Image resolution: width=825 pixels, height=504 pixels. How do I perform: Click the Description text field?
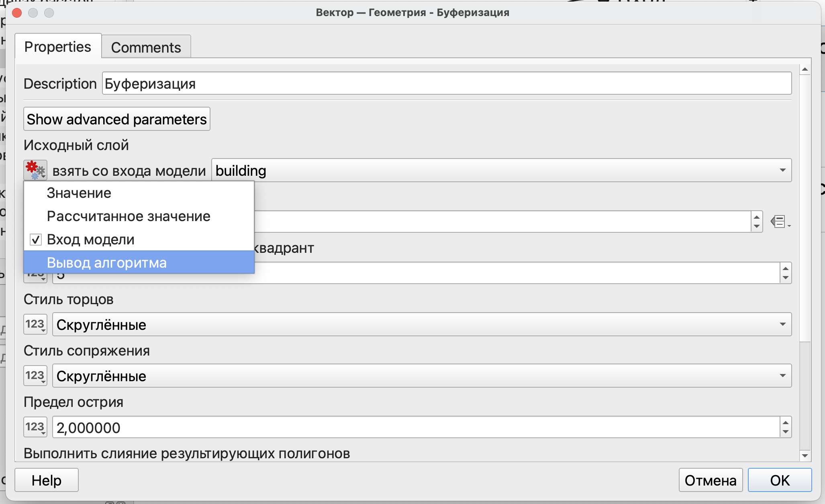[447, 83]
